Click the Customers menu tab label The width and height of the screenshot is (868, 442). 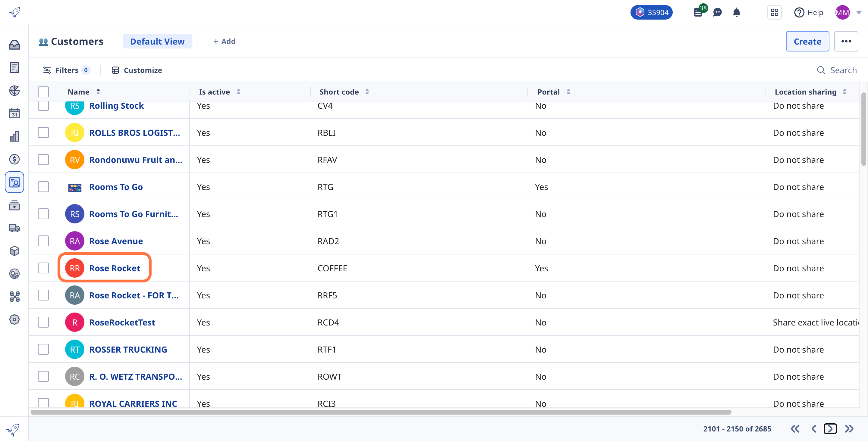pyautogui.click(x=77, y=41)
